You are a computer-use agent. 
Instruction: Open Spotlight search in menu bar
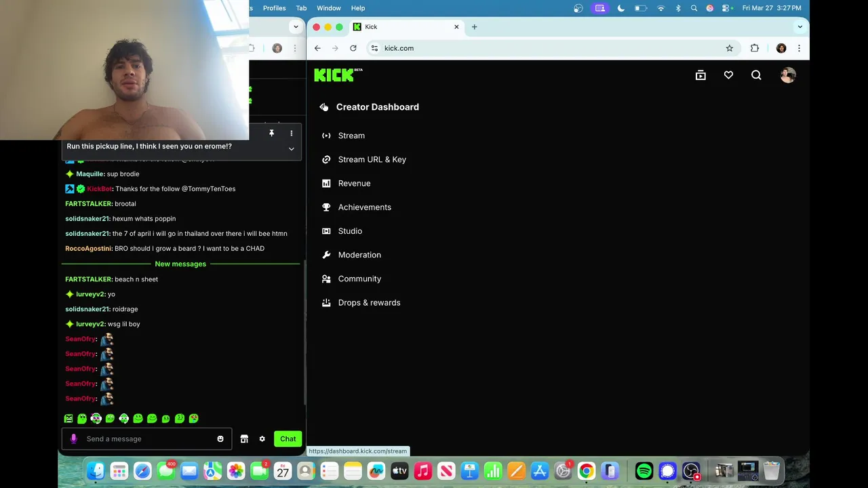pos(694,8)
